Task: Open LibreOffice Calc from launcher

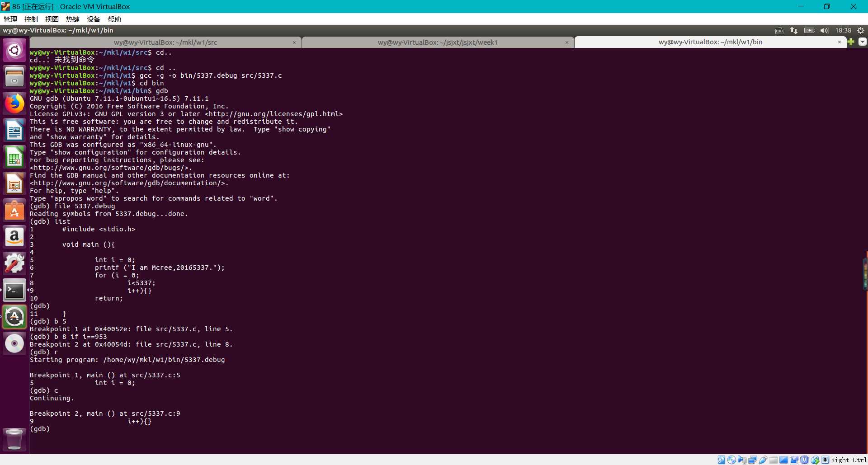Action: click(14, 157)
